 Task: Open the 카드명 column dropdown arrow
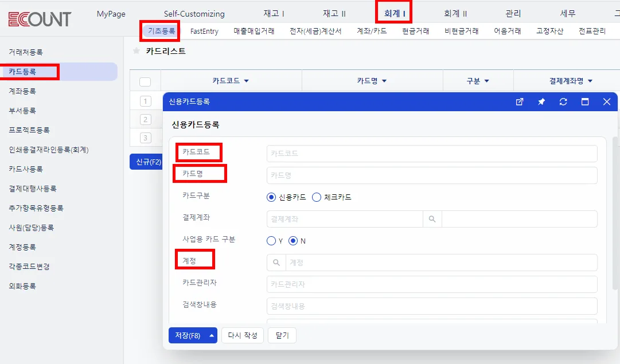384,81
